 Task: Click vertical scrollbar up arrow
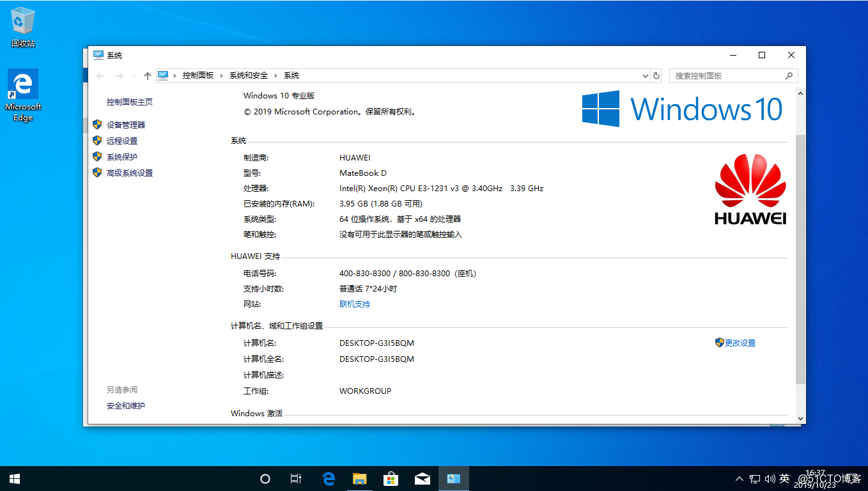(x=800, y=93)
